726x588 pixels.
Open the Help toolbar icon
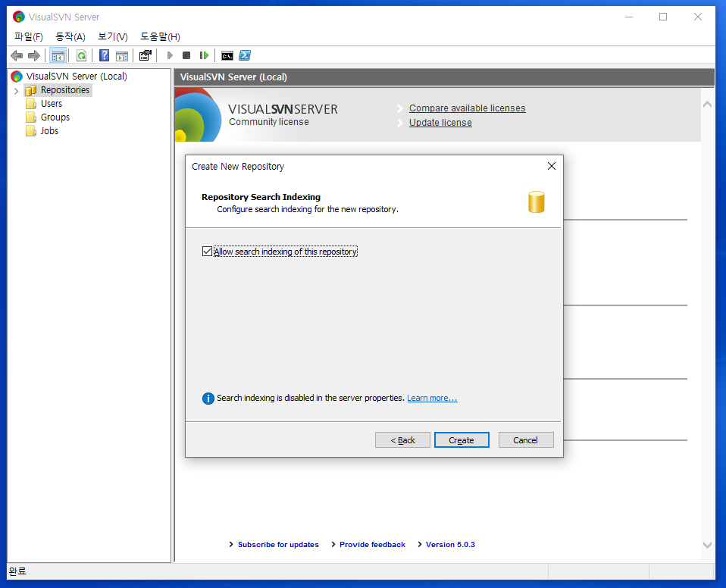105,55
